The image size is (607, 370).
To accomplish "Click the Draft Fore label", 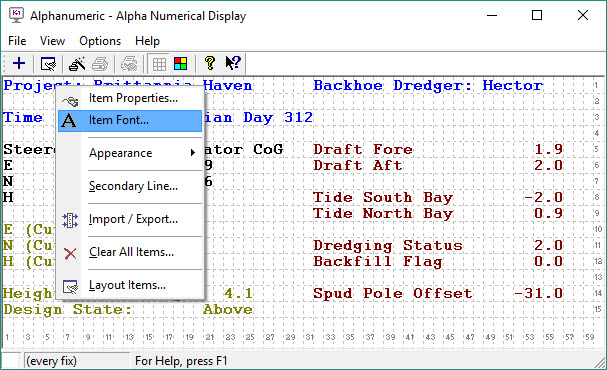I will (363, 149).
